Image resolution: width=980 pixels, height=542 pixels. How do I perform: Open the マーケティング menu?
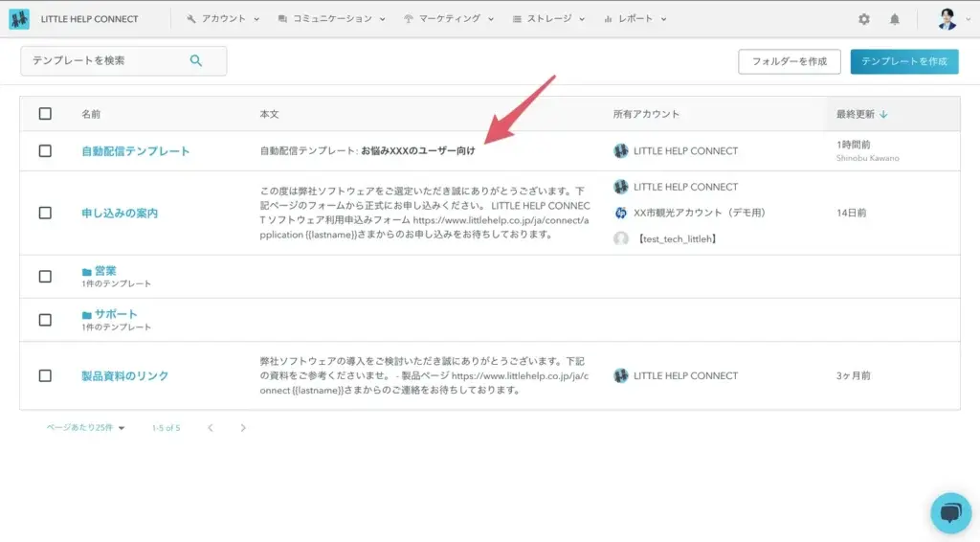(448, 19)
